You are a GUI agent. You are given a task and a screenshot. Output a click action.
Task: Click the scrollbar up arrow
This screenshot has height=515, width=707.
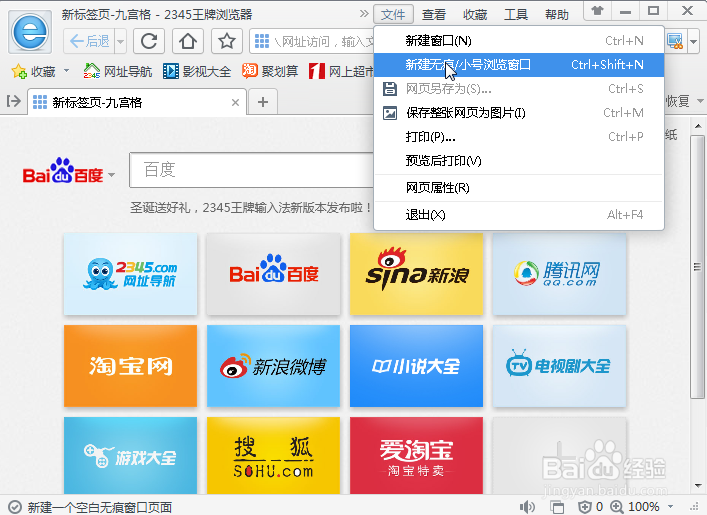click(x=698, y=126)
